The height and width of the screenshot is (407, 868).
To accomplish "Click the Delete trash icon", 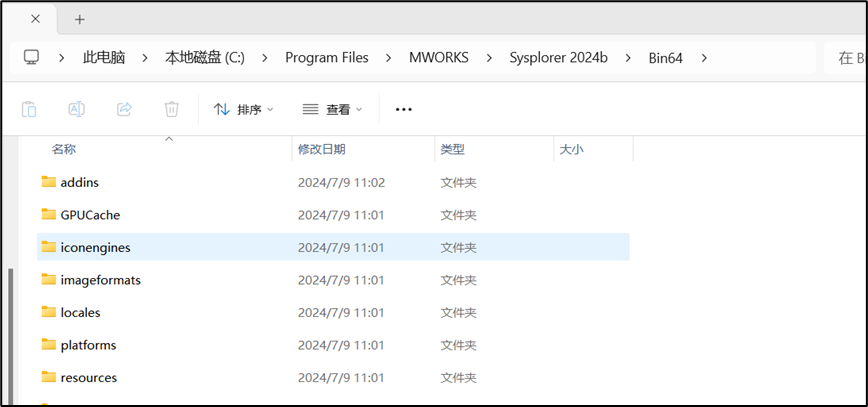I will (172, 109).
